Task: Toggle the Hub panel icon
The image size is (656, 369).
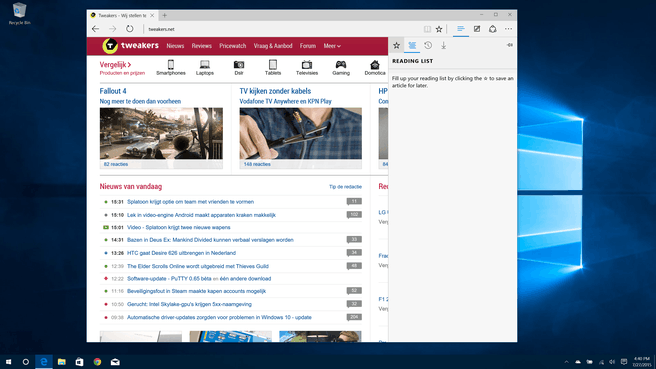Action: click(461, 29)
